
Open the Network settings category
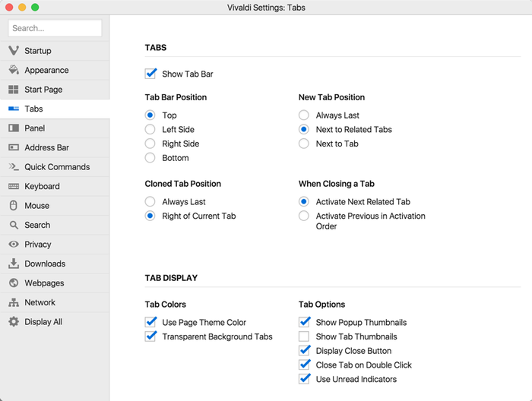click(x=40, y=302)
